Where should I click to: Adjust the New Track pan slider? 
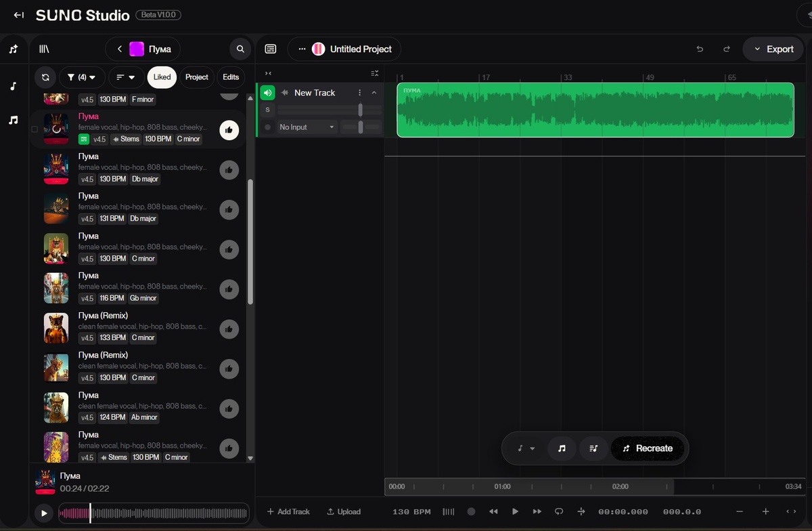point(361,127)
